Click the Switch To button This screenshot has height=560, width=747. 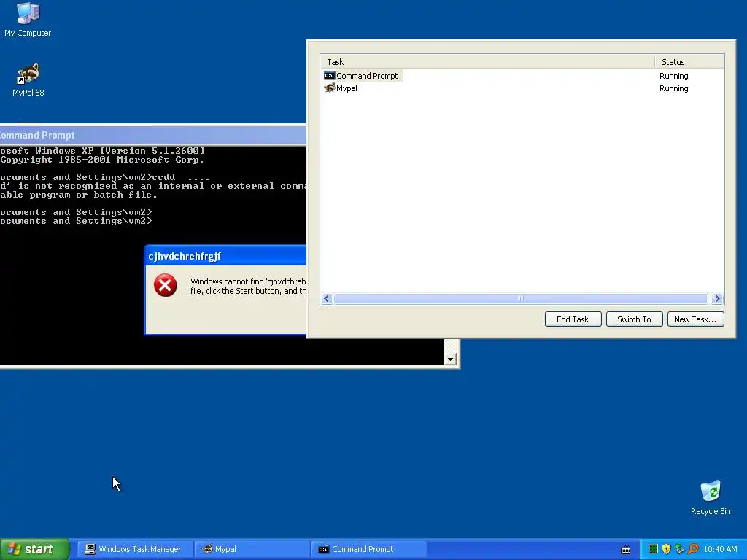pos(634,319)
